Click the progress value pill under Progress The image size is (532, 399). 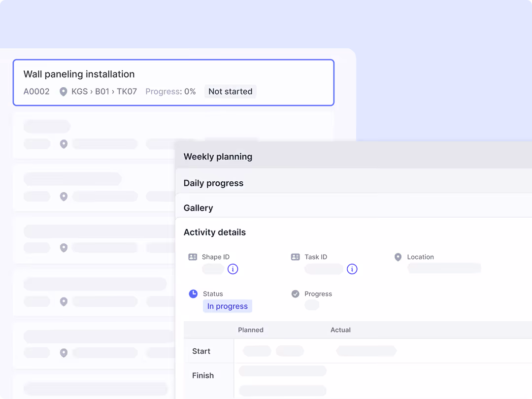(312, 305)
